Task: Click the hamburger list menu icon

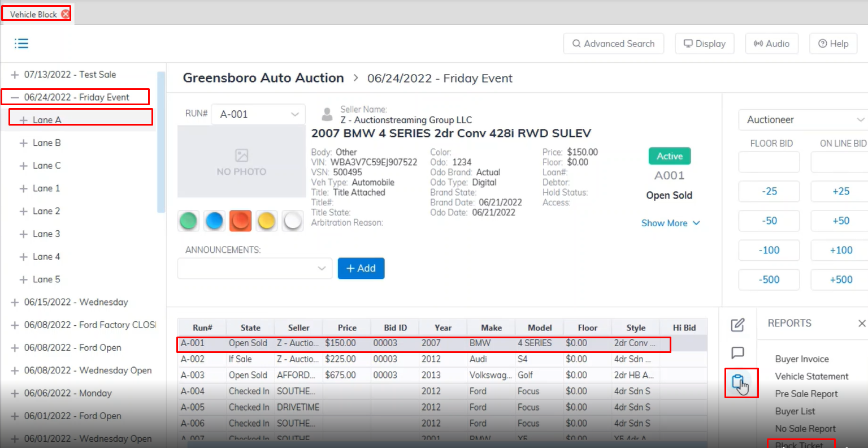Action: 21,44
